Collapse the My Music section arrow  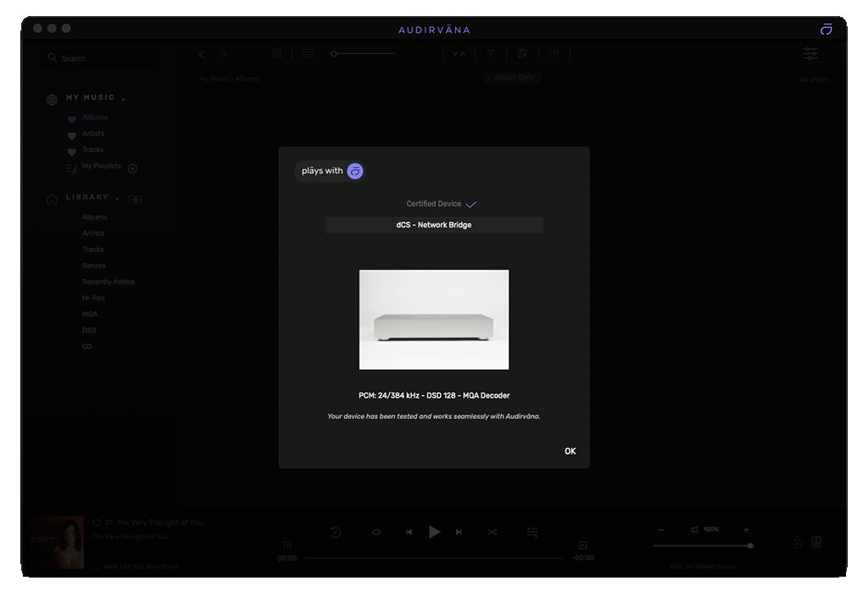click(x=124, y=99)
